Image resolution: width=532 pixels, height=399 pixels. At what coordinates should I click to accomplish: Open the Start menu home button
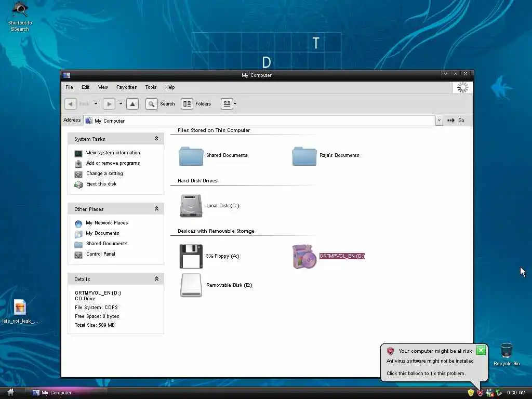(x=10, y=393)
